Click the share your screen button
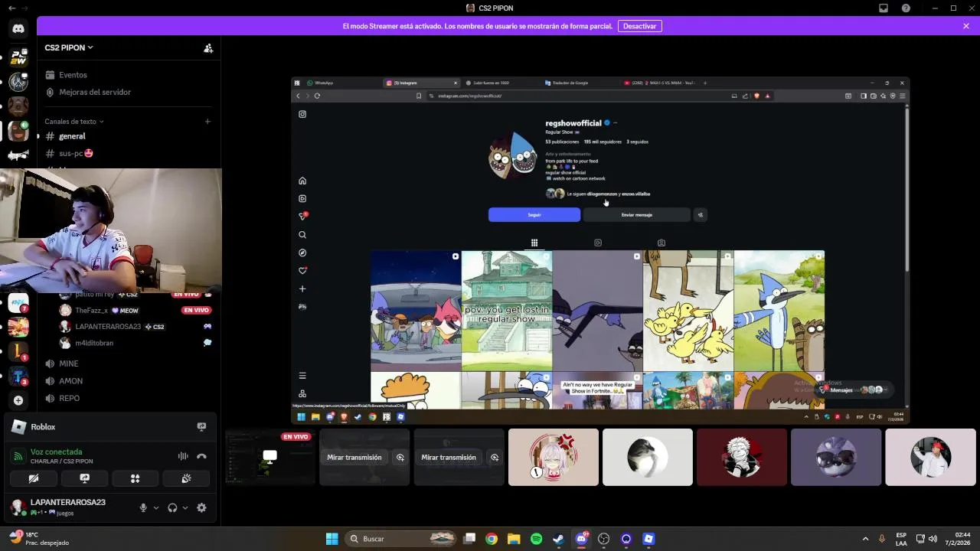Image resolution: width=980 pixels, height=551 pixels. point(84,478)
